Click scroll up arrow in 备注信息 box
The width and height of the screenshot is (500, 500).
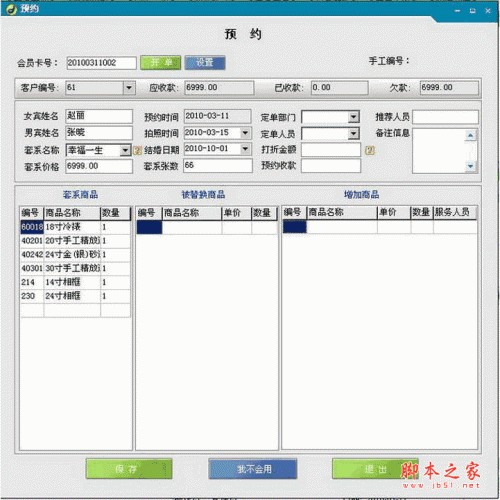(x=470, y=135)
